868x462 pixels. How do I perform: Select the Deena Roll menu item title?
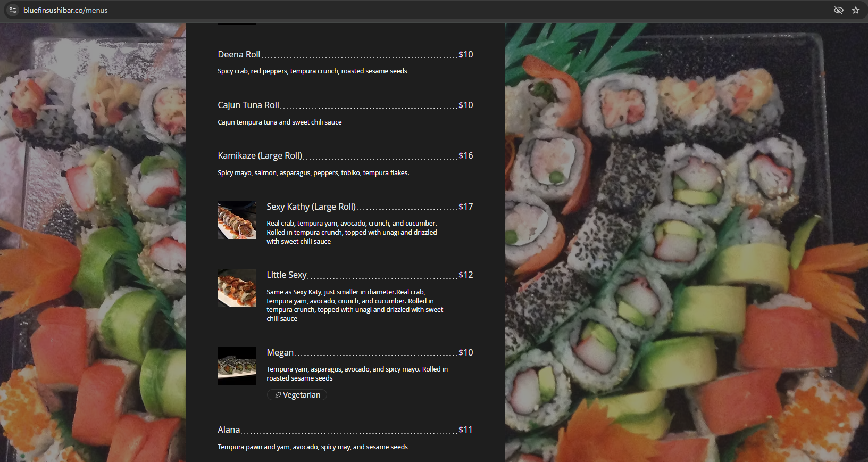pos(239,54)
